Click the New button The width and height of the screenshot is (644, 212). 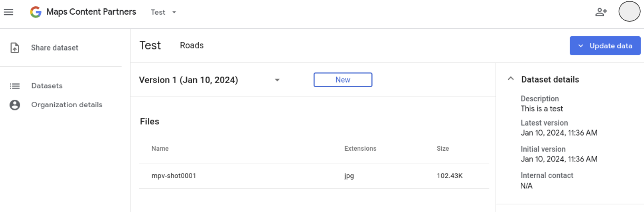(342, 80)
